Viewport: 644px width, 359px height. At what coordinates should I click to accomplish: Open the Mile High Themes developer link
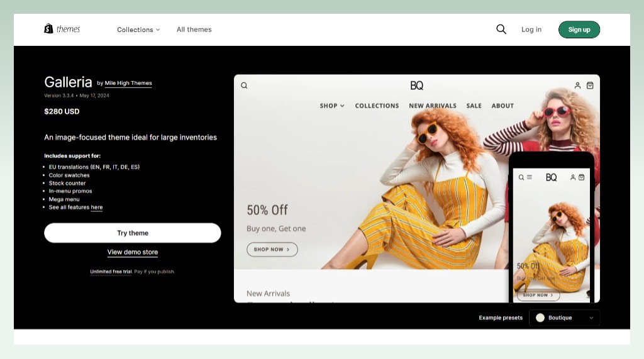click(128, 83)
